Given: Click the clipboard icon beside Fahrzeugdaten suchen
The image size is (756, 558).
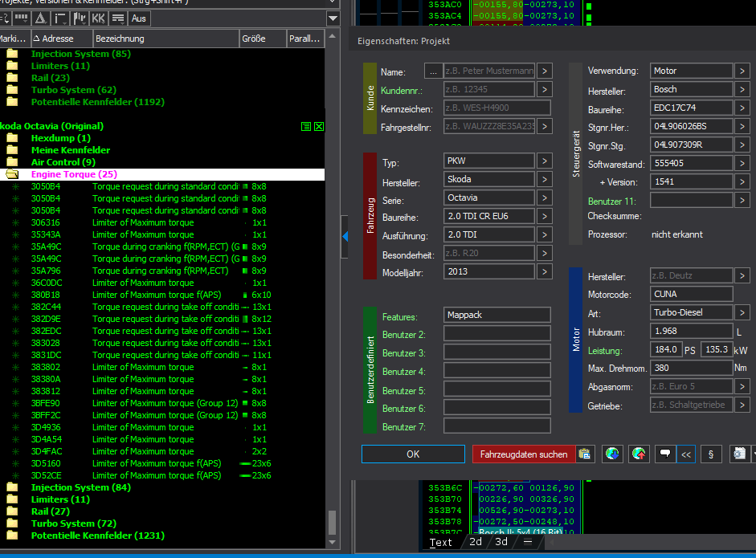Looking at the screenshot, I should point(586,454).
